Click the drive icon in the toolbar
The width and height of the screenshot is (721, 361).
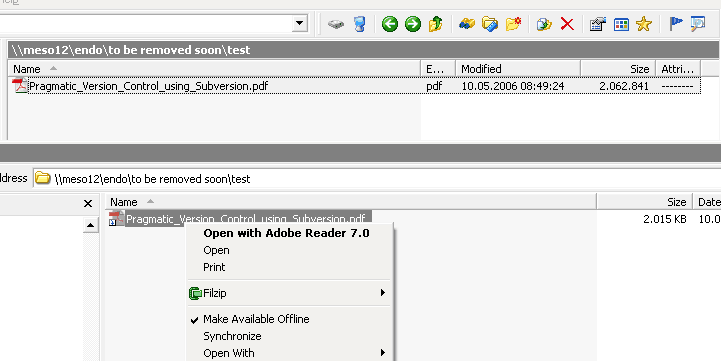pyautogui.click(x=336, y=24)
